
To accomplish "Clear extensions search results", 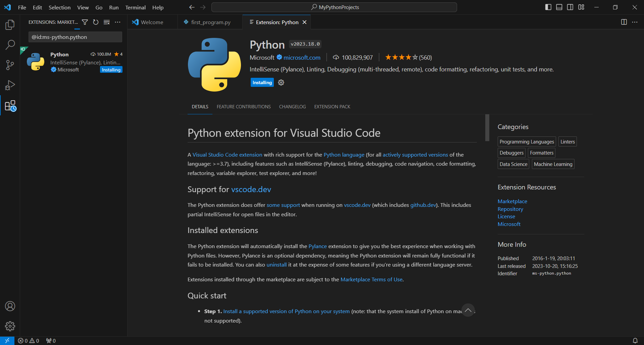I will click(107, 22).
